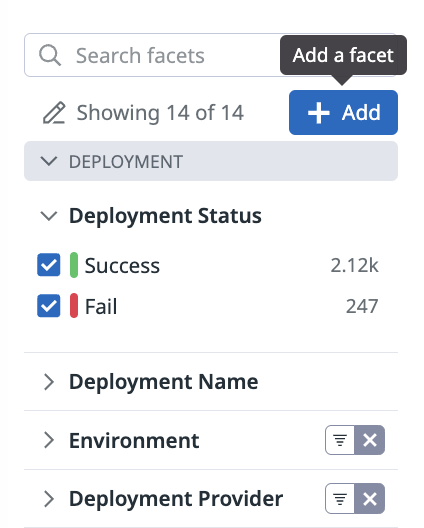Click the magnifier icon in search box
This screenshot has width=424, height=528.
pos(50,55)
